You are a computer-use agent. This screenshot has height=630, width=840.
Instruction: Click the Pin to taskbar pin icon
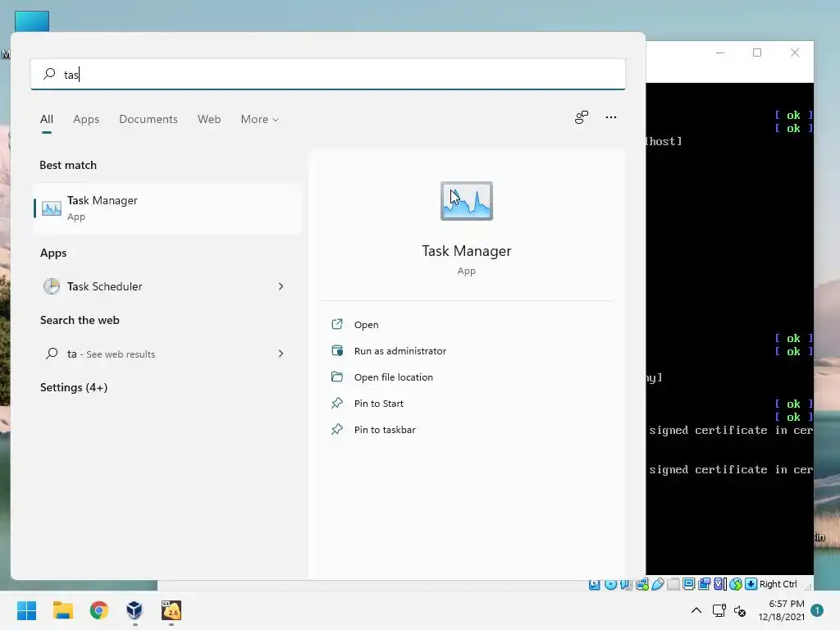[337, 429]
